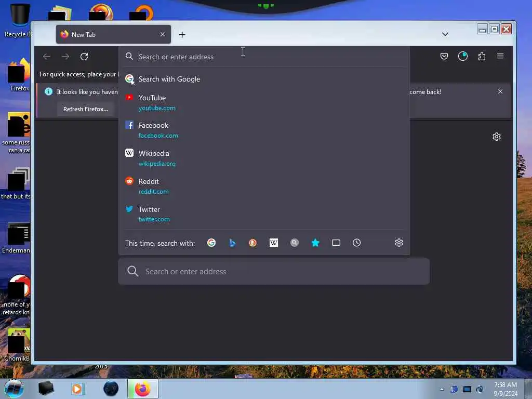Viewport: 532px width, 399px height.
Task: Click magnifier icon in page search box
Action: (x=132, y=271)
